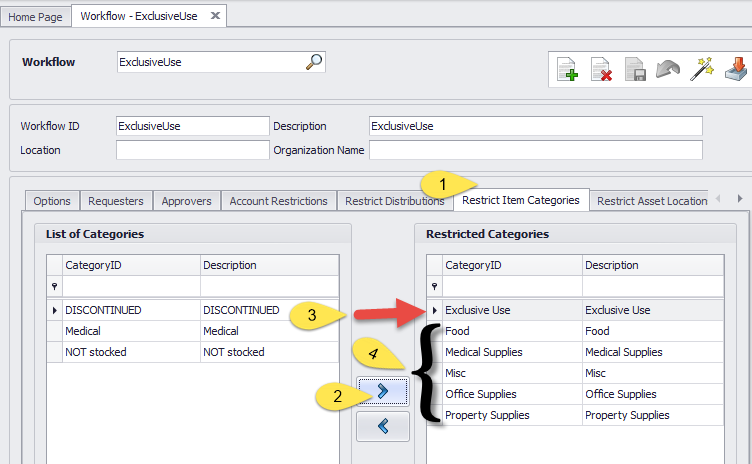Click the import tray icon with red arrow
752x464 pixels.
click(x=736, y=70)
